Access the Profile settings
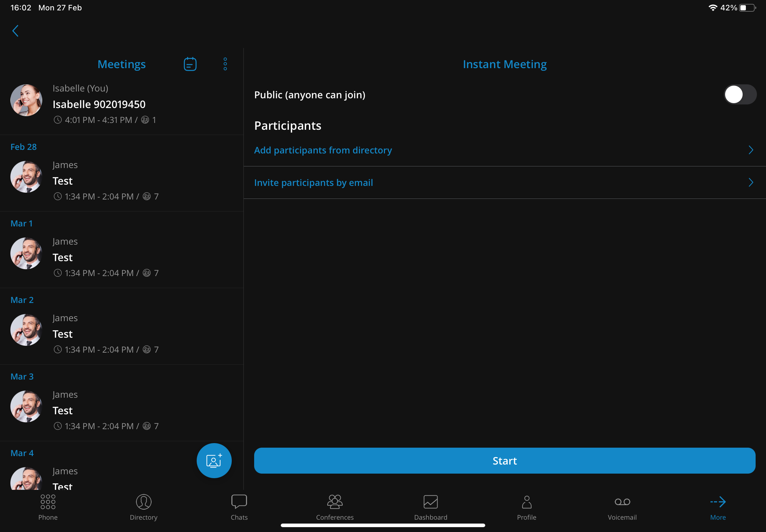The width and height of the screenshot is (766, 532). (527, 506)
